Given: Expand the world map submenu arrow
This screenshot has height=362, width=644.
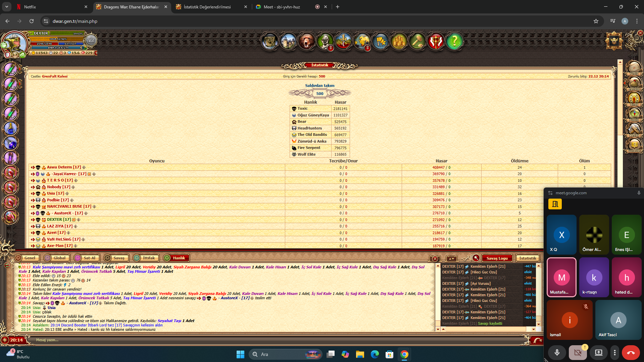Looking at the screenshot, I should click(x=368, y=48).
